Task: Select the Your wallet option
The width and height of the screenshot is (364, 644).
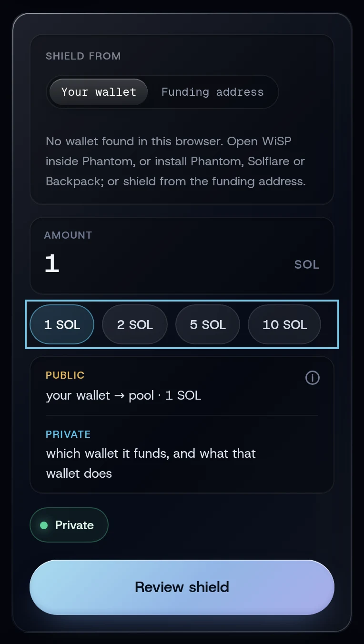Action: [x=99, y=92]
